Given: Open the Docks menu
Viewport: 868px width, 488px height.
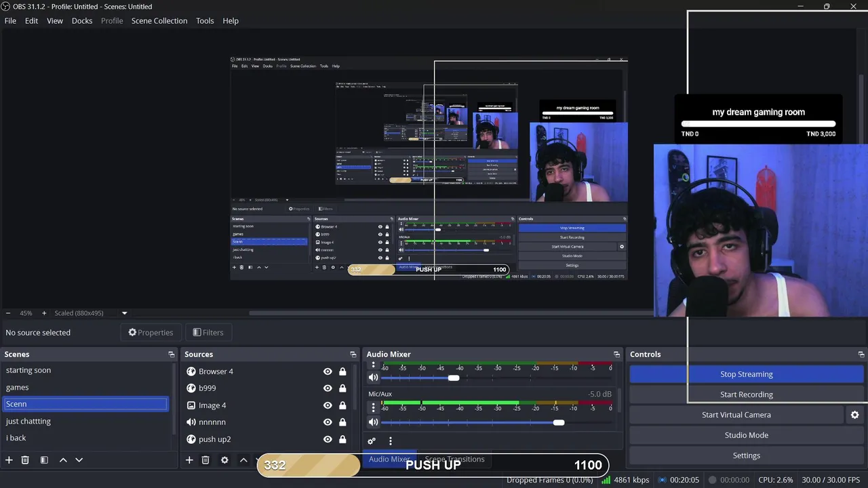Looking at the screenshot, I should (82, 21).
